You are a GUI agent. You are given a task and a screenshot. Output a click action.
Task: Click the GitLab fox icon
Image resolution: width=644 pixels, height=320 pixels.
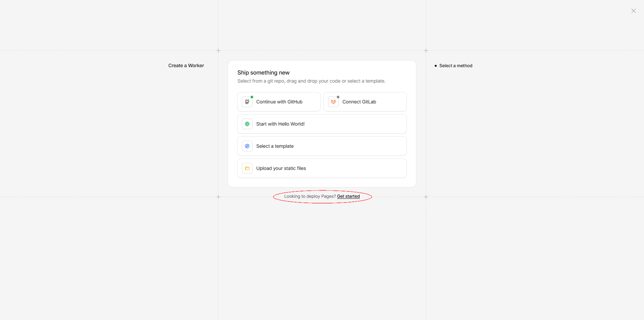point(333,102)
